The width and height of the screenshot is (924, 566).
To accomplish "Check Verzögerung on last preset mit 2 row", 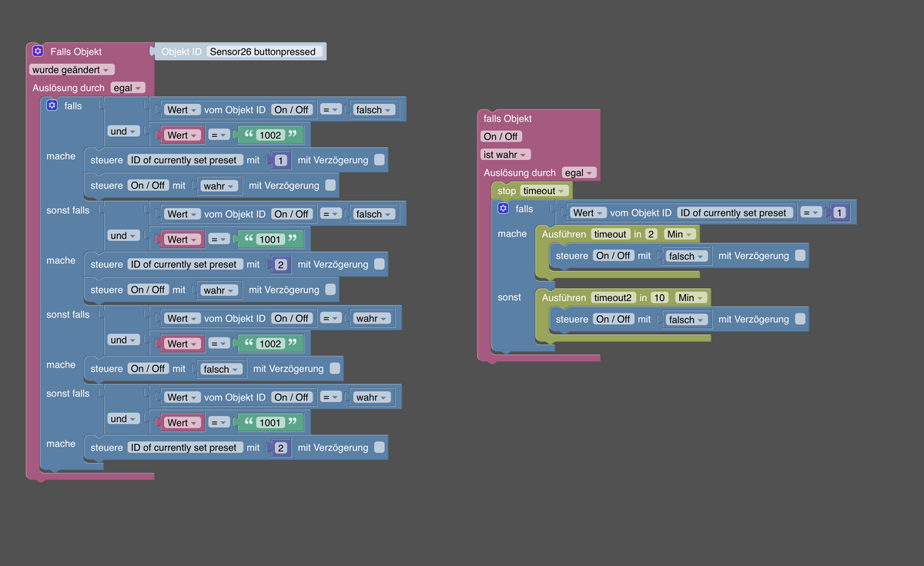I will 379,447.
